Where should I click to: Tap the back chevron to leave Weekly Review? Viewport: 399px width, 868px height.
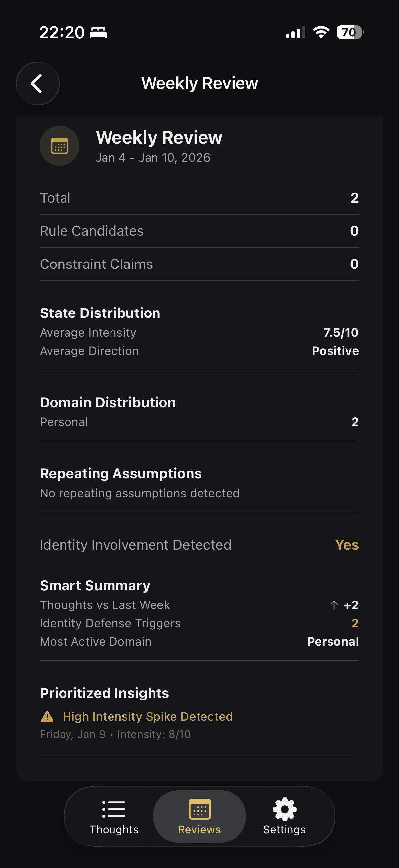point(37,83)
